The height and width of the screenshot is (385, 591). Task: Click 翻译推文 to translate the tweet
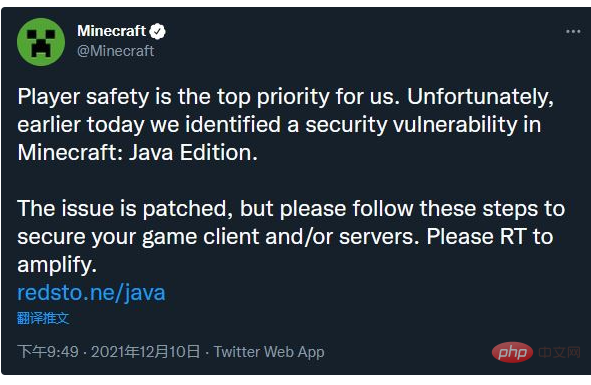pyautogui.click(x=43, y=318)
